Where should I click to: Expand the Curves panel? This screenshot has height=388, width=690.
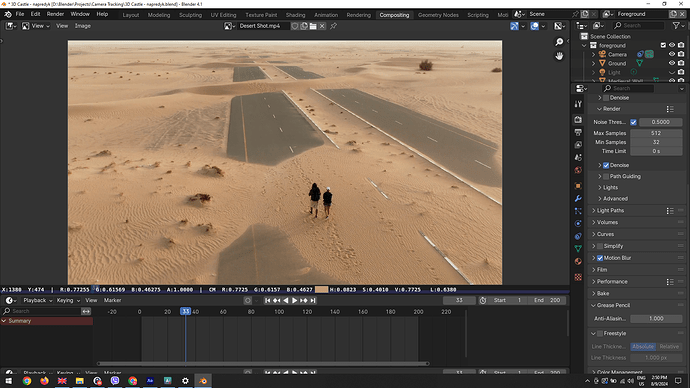[x=606, y=234]
